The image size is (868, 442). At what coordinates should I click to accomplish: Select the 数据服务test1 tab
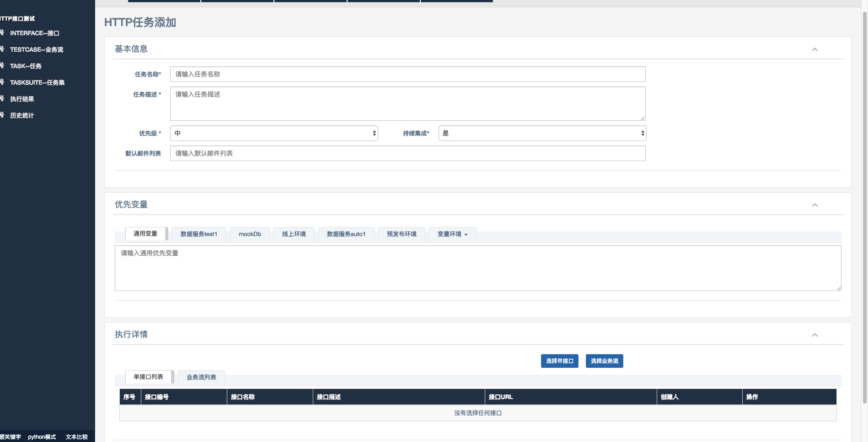click(199, 234)
